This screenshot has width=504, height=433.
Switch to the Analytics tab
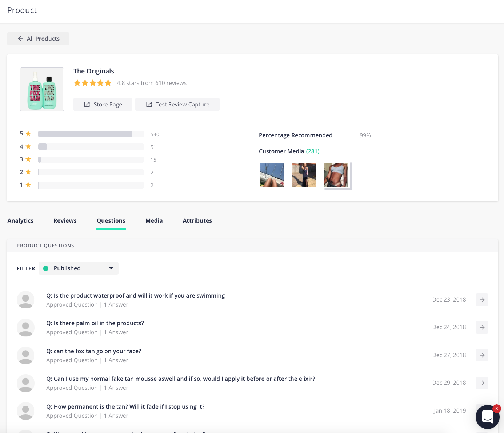coord(20,220)
